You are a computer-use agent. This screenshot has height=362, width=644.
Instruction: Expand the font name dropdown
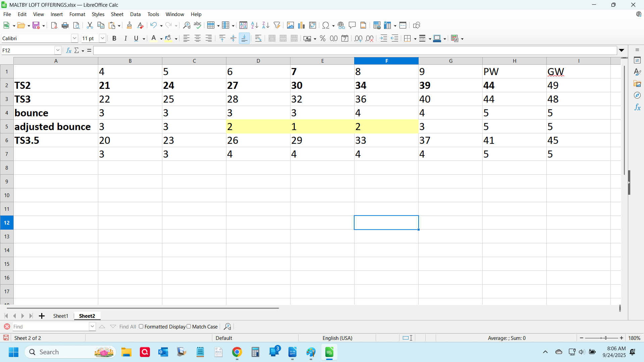(74, 39)
